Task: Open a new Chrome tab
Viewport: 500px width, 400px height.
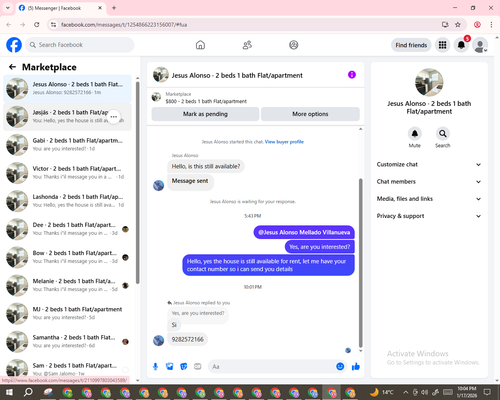Action: 114,8
